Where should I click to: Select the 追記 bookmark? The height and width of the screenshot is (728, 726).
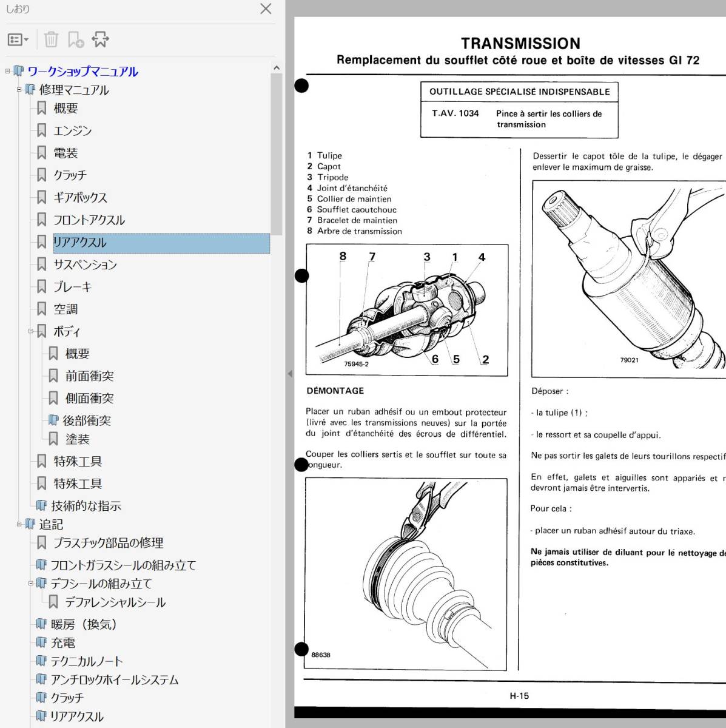[51, 524]
